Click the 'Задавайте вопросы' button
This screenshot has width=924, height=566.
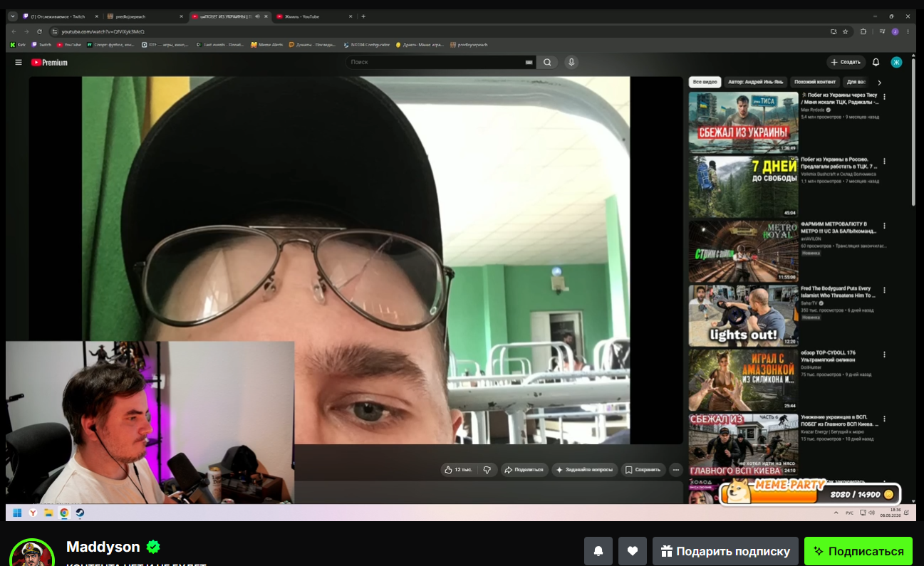click(584, 470)
